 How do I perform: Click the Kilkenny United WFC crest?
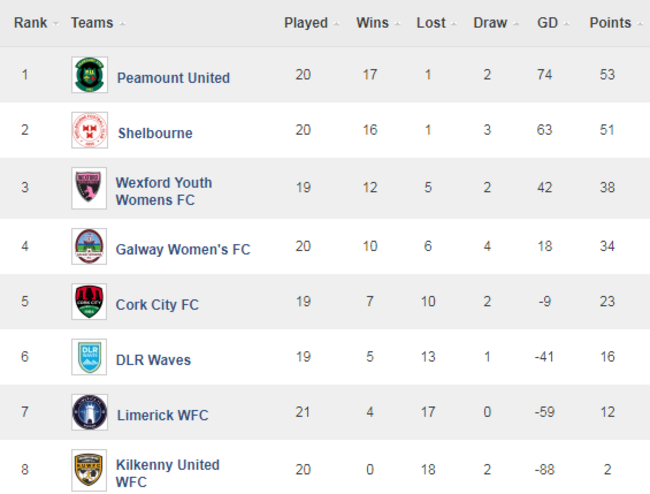pos(89,471)
